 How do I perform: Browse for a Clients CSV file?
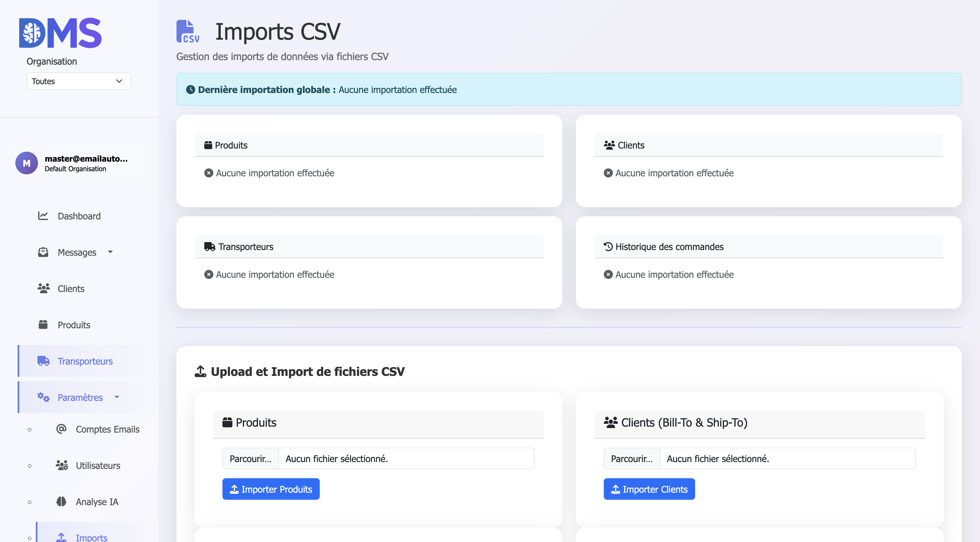click(632, 459)
